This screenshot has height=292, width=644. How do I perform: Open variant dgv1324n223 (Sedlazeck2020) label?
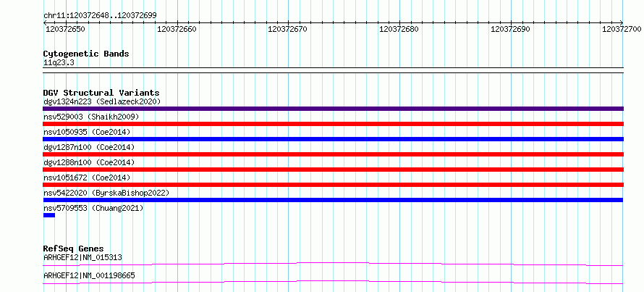[x=102, y=101]
